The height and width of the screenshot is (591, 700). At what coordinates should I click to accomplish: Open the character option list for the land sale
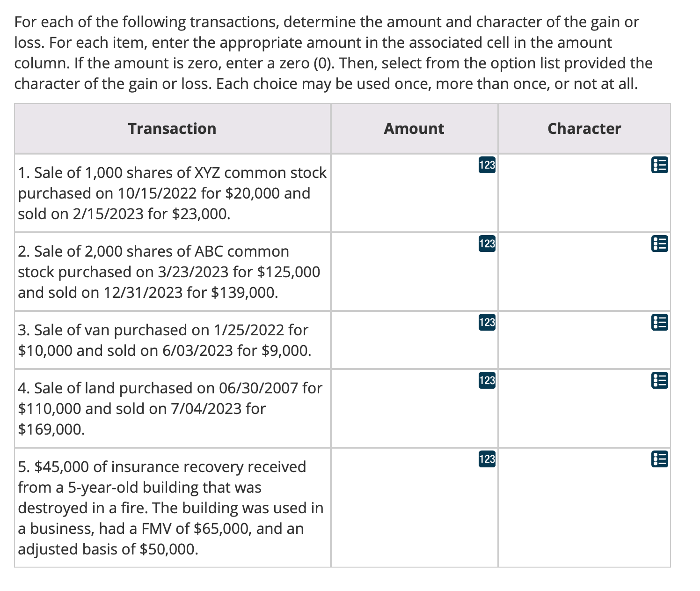tap(659, 380)
